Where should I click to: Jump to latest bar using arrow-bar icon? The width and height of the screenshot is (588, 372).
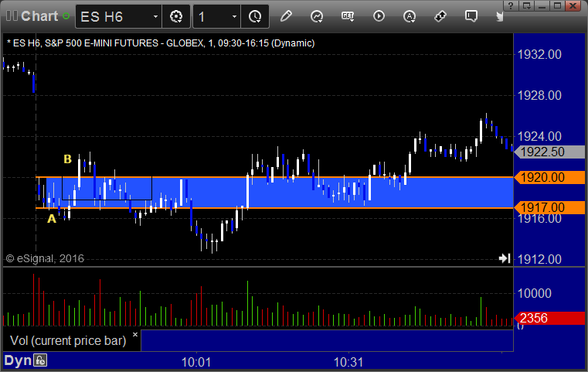tap(505, 258)
